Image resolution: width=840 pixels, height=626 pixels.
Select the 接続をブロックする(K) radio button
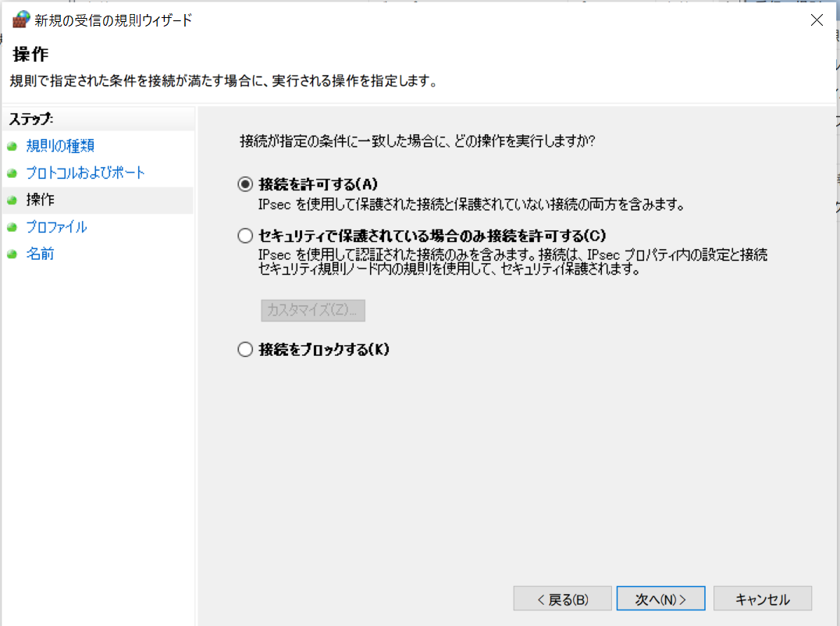pyautogui.click(x=245, y=349)
